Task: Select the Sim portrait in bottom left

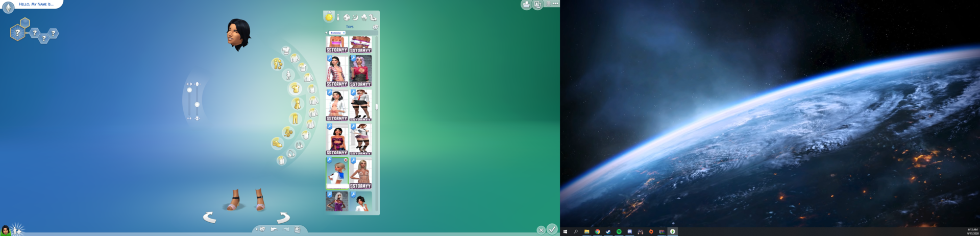Action: [x=6, y=230]
